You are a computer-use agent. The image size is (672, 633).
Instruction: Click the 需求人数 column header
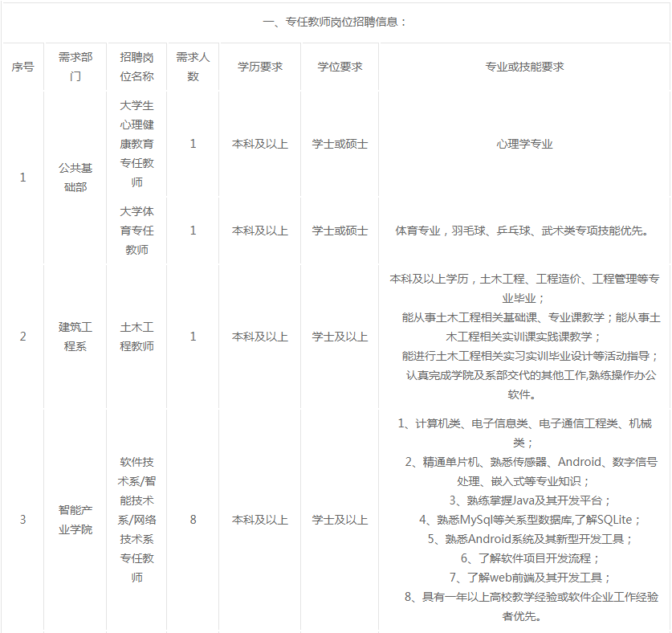193,67
